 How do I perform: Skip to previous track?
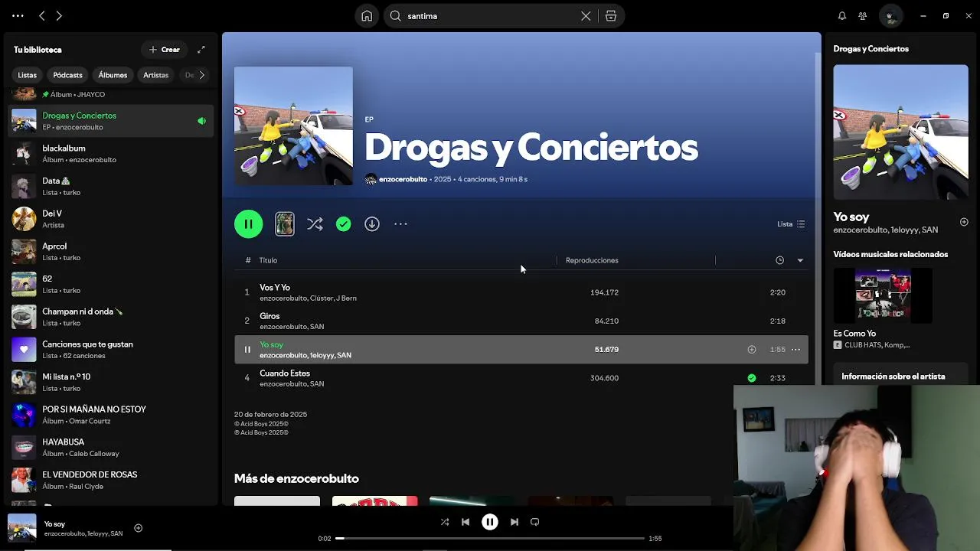pos(465,522)
